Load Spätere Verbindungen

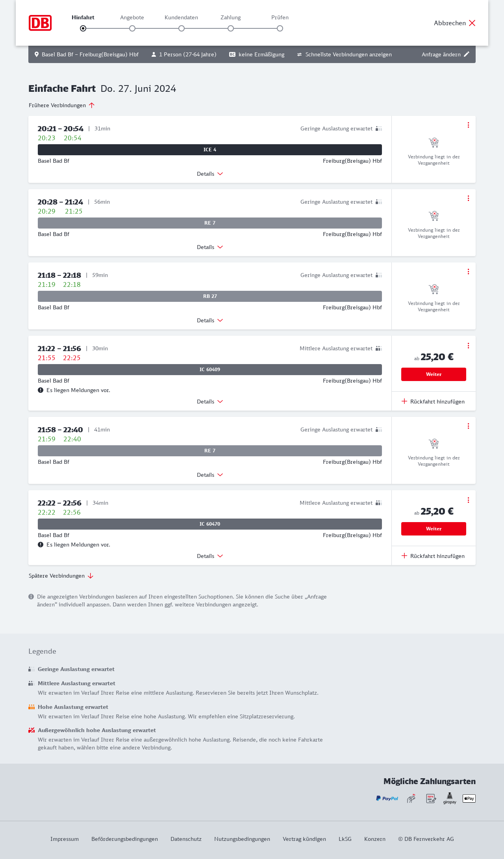61,576
